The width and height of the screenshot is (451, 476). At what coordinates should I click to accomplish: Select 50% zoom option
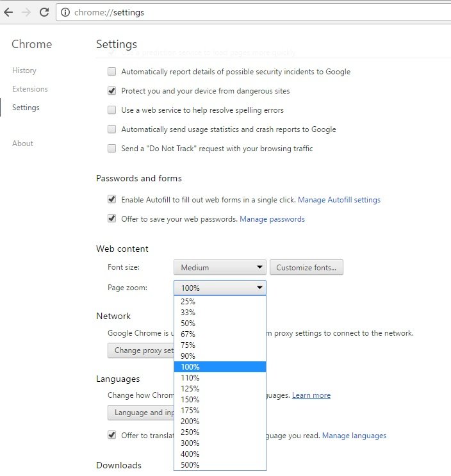(220, 324)
